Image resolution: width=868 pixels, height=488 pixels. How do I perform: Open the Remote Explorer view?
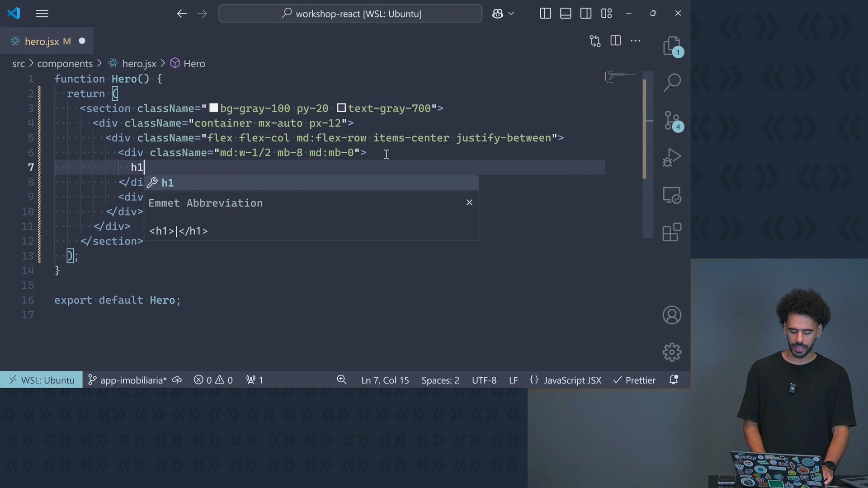click(x=672, y=195)
